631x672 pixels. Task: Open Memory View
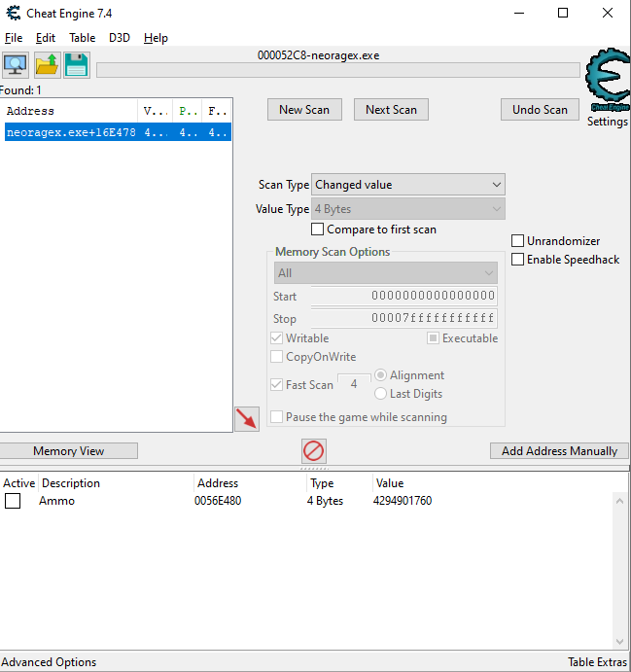[x=68, y=451]
